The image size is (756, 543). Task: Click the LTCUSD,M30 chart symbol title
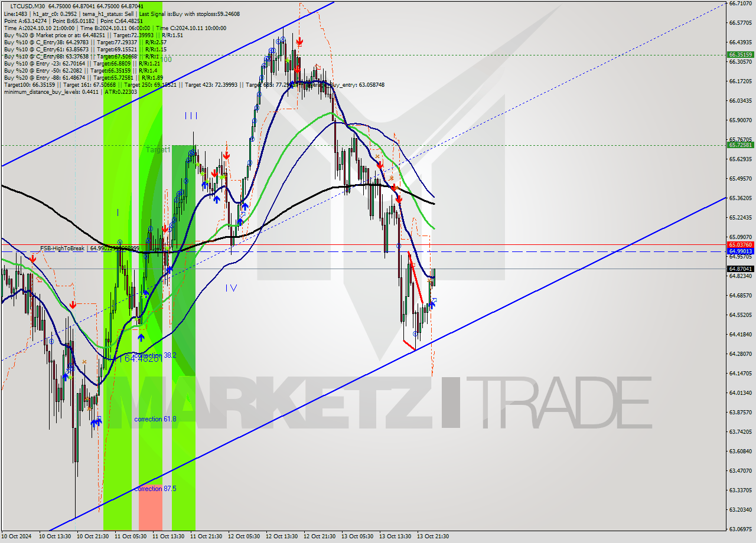click(x=27, y=5)
